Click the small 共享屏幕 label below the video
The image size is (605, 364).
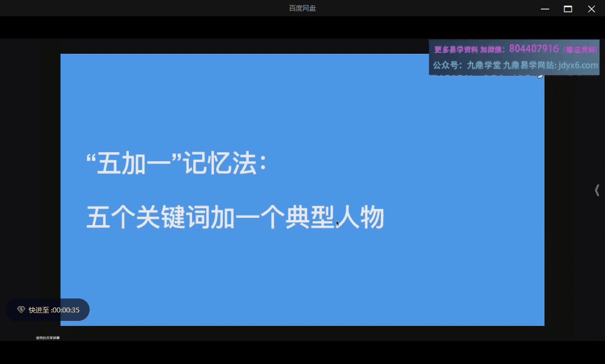[48, 338]
